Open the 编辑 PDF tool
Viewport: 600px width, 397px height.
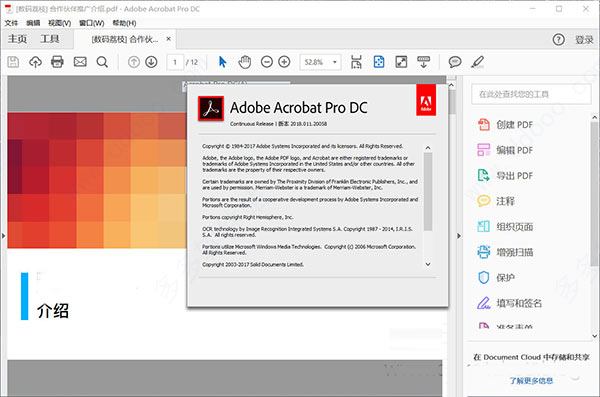(x=505, y=150)
